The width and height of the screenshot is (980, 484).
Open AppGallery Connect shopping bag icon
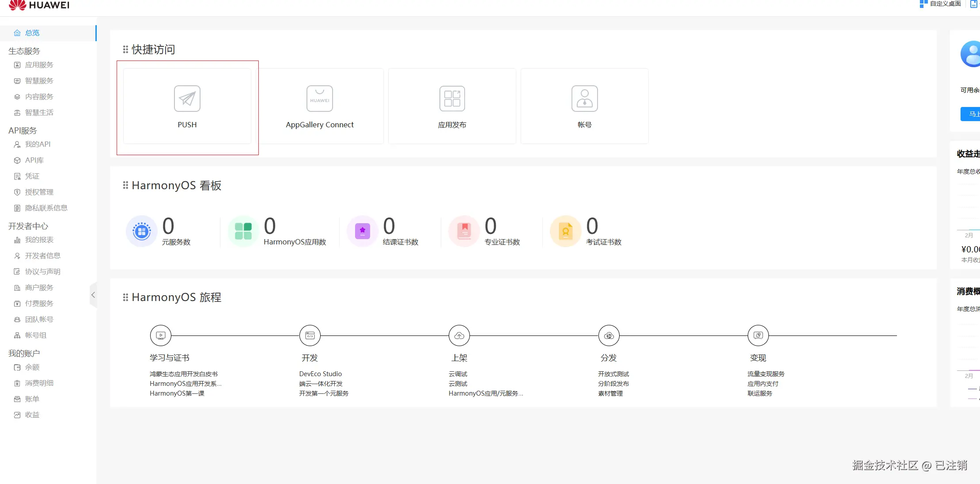tap(319, 99)
